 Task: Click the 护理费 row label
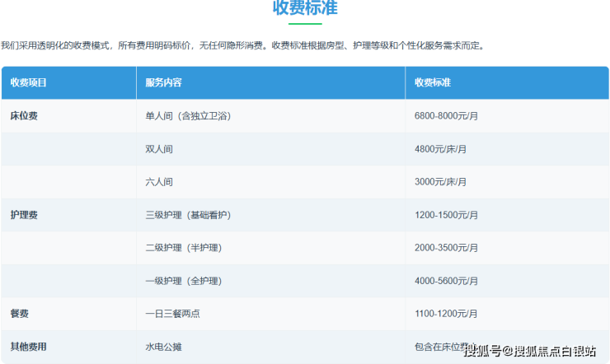point(24,215)
